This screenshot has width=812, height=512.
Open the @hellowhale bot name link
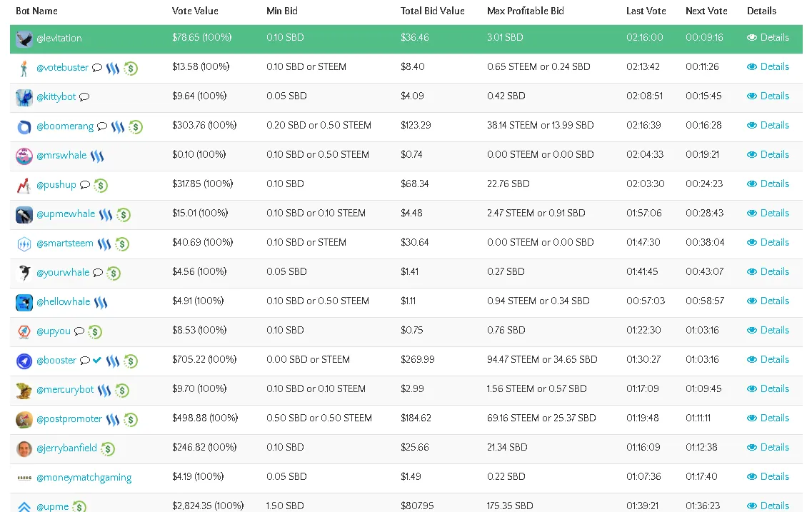(x=63, y=302)
